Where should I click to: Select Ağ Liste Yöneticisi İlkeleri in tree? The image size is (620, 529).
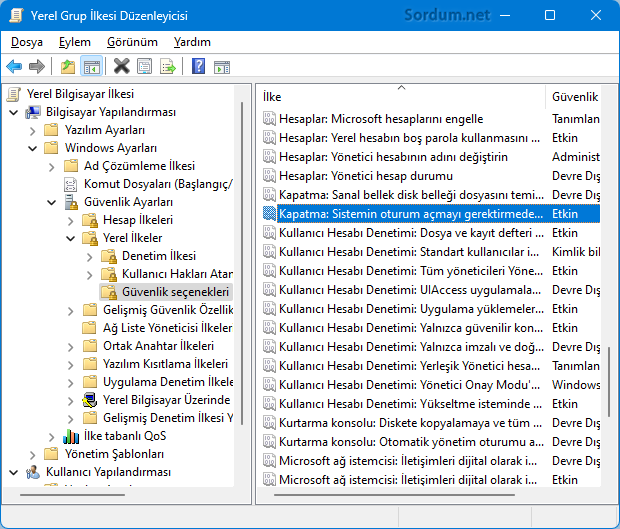point(167,328)
